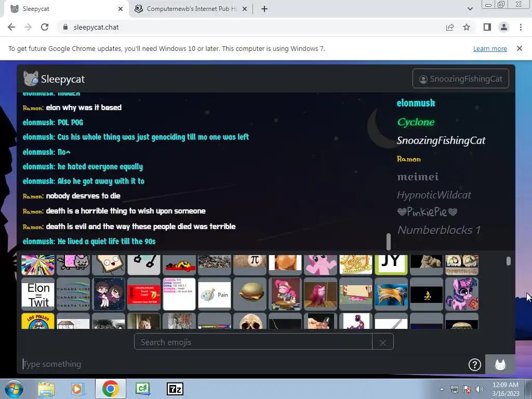532x399 pixels.
Task: Click the volume speaker tray icon
Action: pyautogui.click(x=480, y=389)
